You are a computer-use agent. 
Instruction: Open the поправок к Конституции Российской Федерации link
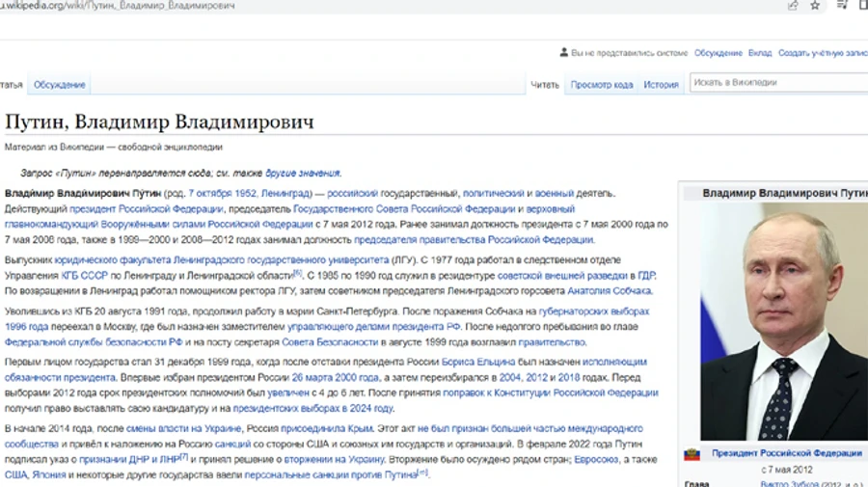(x=551, y=392)
